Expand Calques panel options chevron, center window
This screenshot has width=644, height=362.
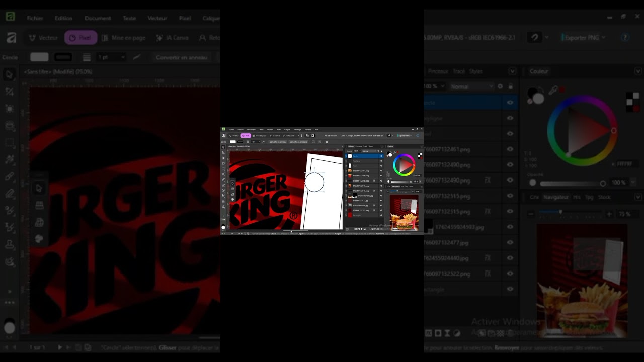click(x=382, y=146)
